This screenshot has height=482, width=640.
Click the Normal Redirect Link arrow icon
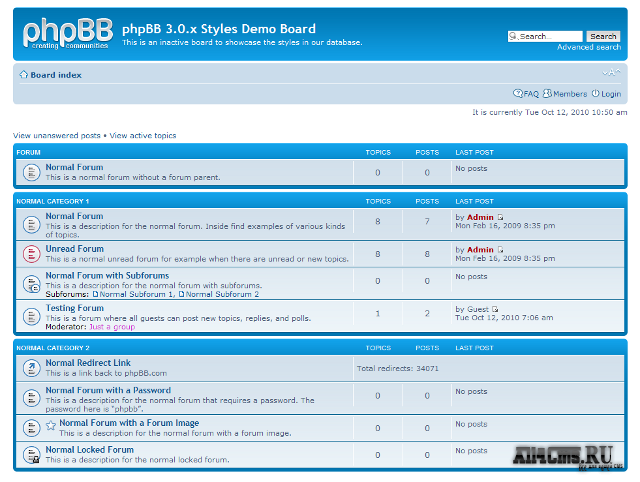(x=31, y=368)
